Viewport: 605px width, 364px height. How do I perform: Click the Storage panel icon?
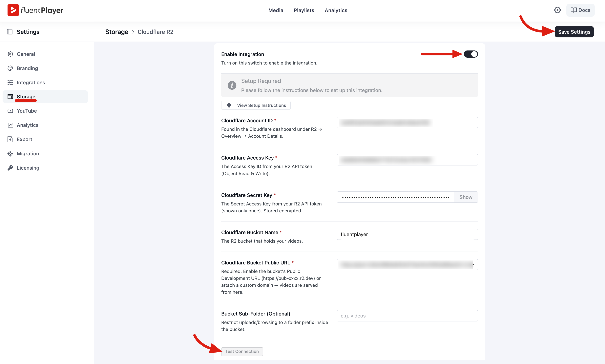(x=10, y=97)
